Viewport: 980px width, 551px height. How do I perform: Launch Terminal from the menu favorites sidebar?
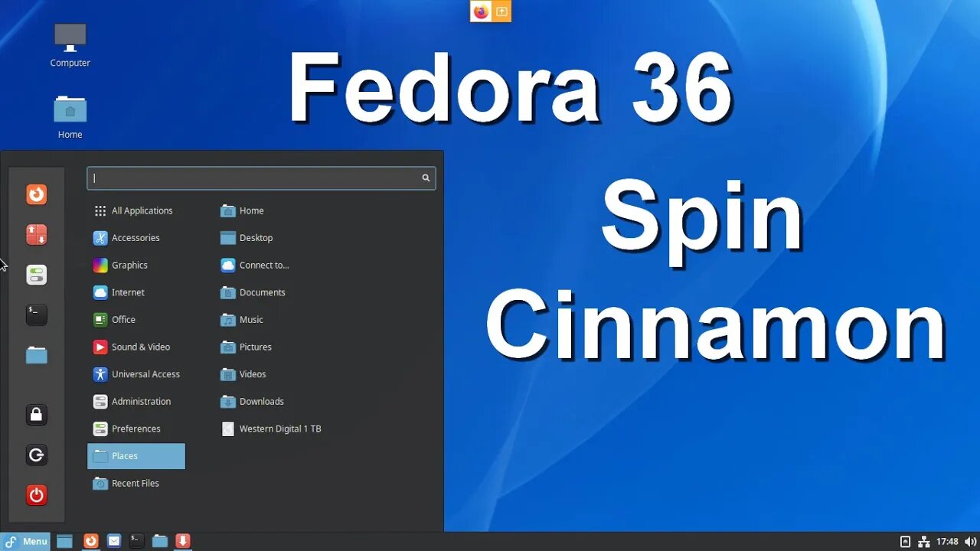click(36, 315)
